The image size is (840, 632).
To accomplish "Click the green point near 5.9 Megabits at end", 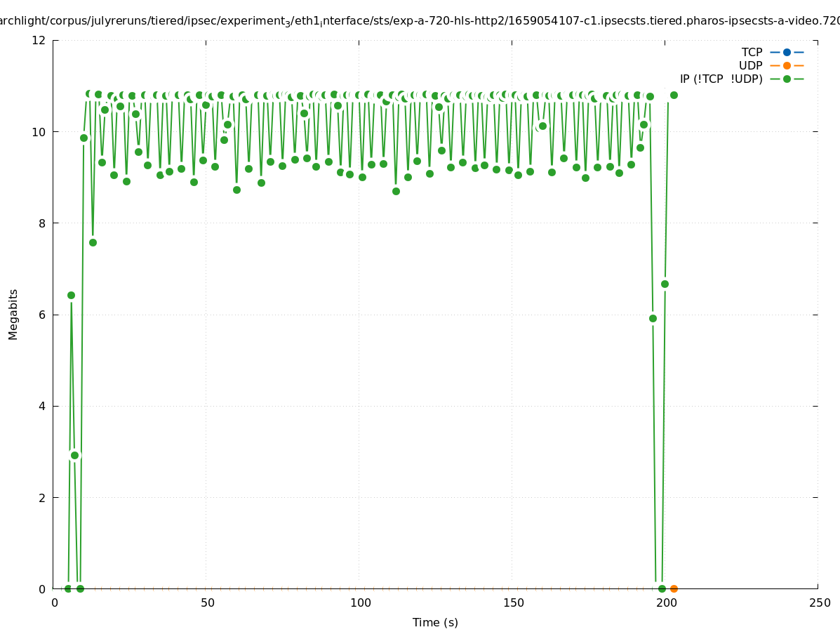I will 653,318.
